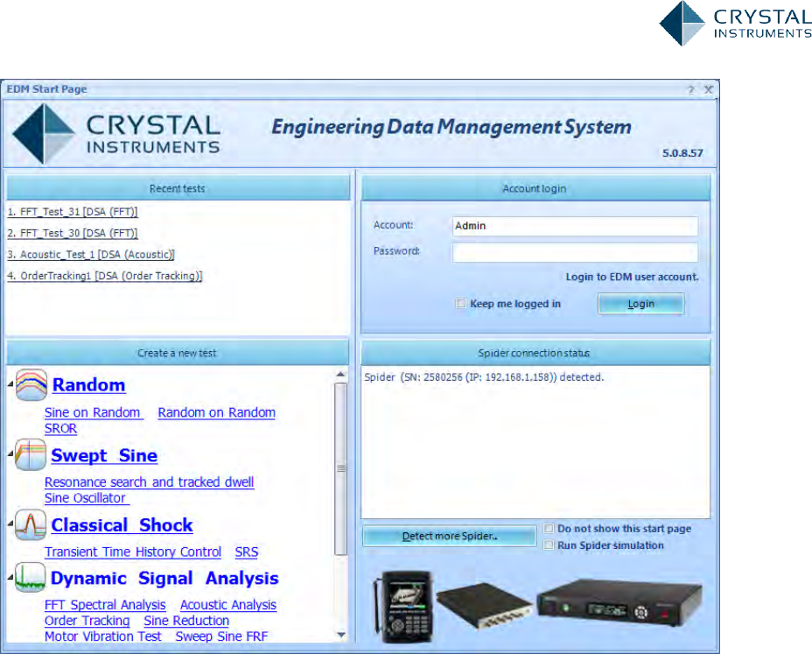The image size is (812, 654).
Task: Click scroll up arrow in test list
Action: 340,374
